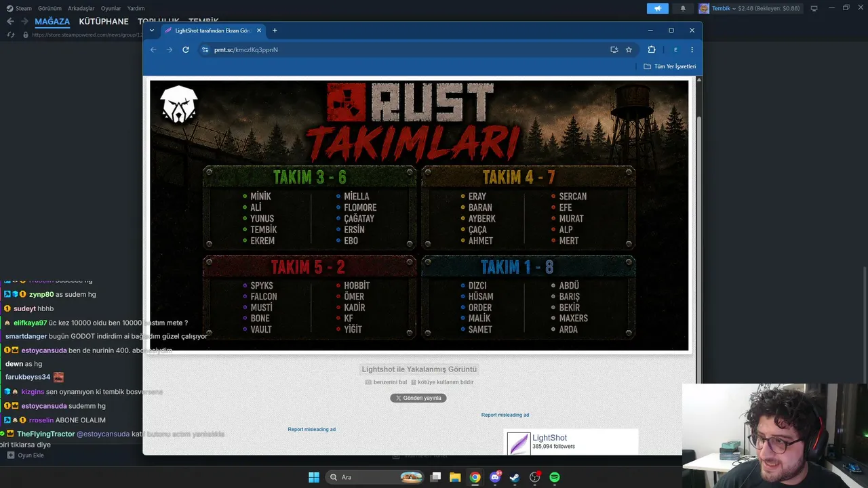868x488 pixels.
Task: Open Chrome tab search dropdown
Action: 152,30
